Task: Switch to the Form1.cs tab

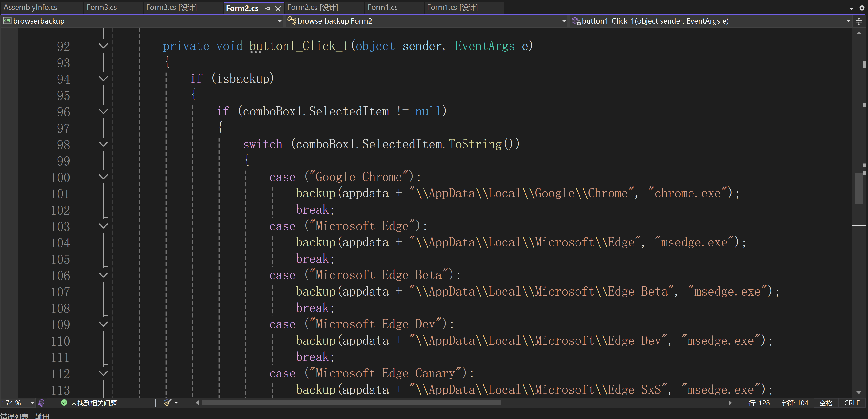Action: 382,7
